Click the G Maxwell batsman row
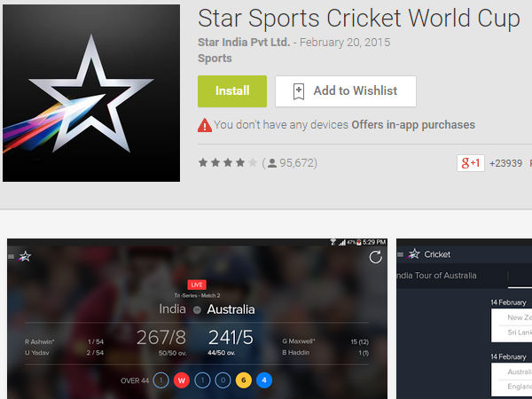 pos(325,341)
